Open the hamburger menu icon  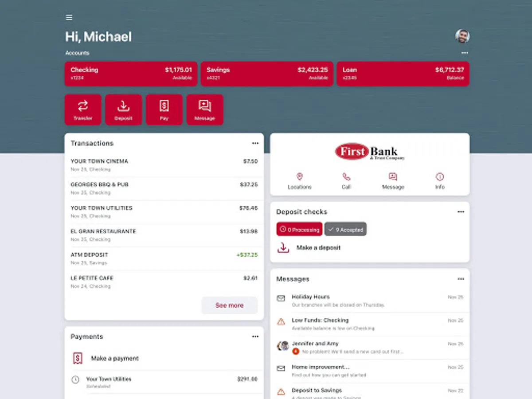[69, 18]
